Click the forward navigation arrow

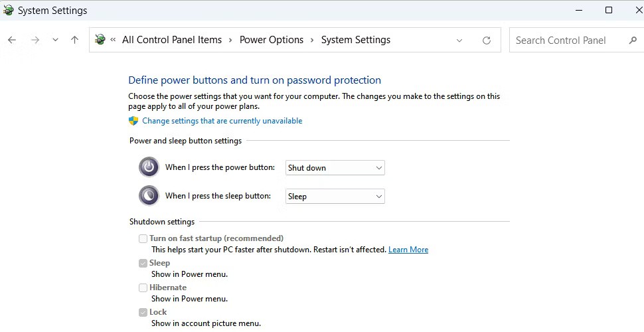(35, 40)
